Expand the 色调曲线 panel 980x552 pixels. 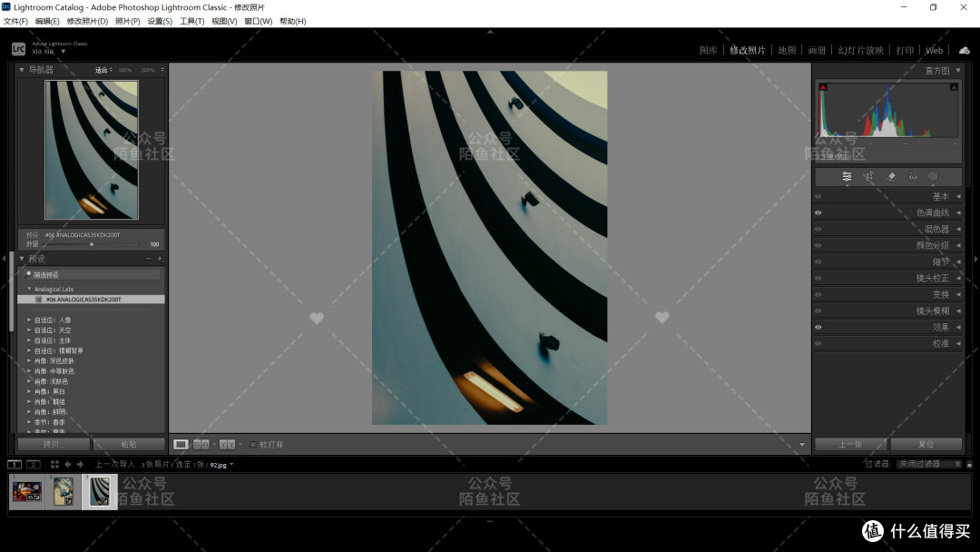(958, 212)
